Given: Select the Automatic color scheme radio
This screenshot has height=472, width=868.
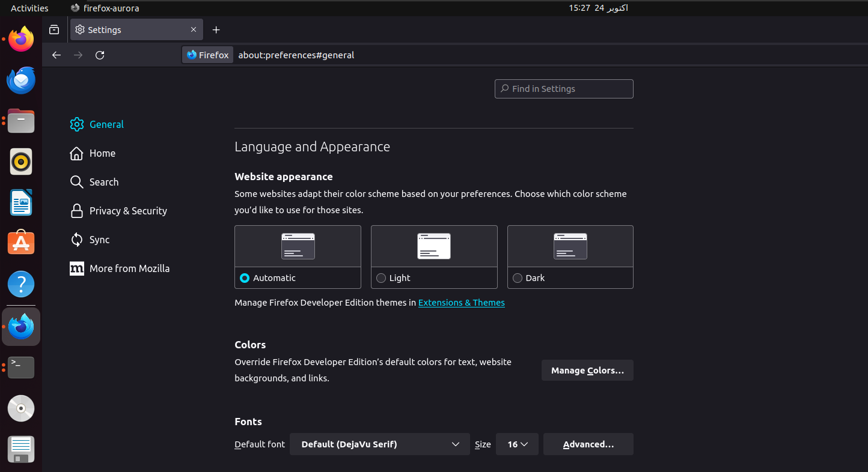Looking at the screenshot, I should (245, 278).
